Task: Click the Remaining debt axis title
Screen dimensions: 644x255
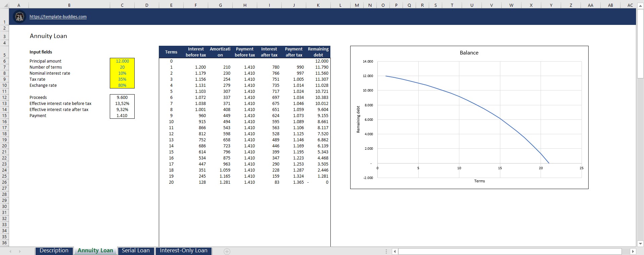Action: point(358,119)
